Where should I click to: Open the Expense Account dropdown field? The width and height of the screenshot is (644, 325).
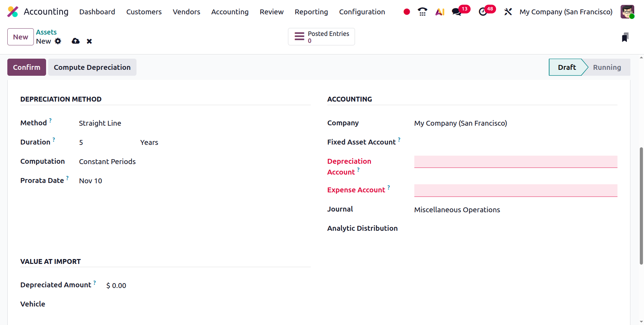click(515, 190)
